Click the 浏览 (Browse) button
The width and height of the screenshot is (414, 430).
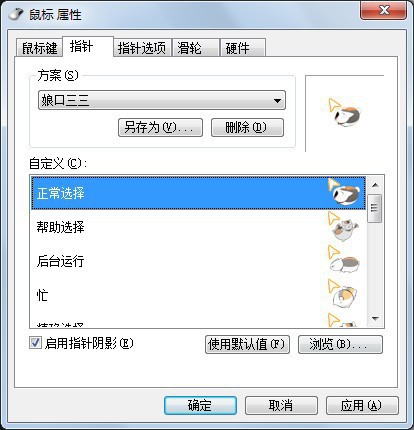[x=340, y=344]
